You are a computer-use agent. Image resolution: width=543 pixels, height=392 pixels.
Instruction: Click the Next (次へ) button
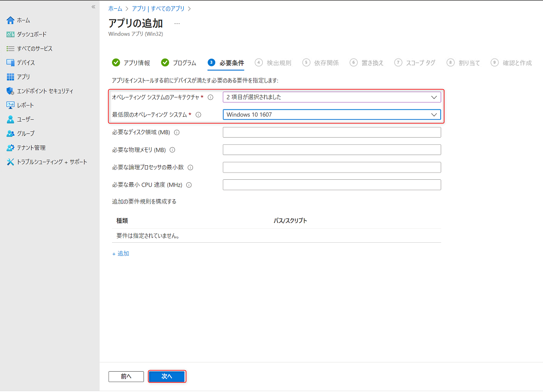tap(167, 376)
